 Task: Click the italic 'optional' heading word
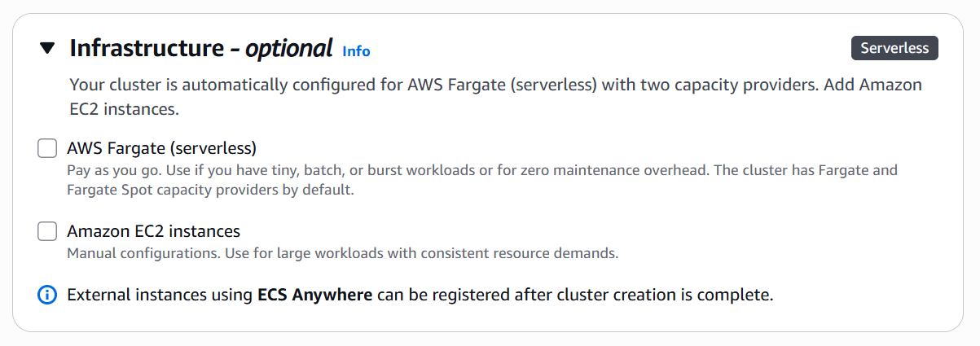289,48
